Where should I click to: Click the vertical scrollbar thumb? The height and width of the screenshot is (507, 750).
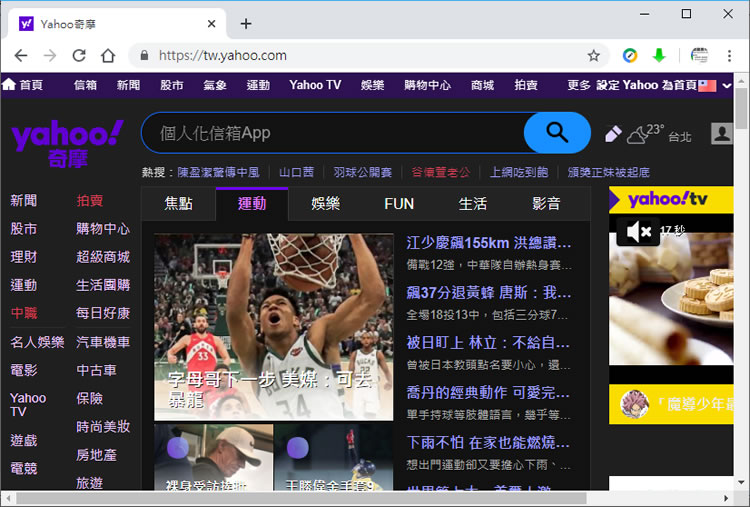(x=741, y=109)
